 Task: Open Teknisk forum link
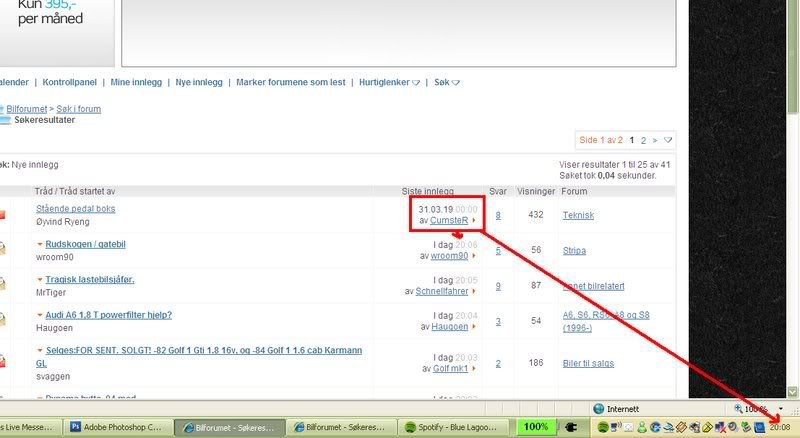pyautogui.click(x=578, y=215)
